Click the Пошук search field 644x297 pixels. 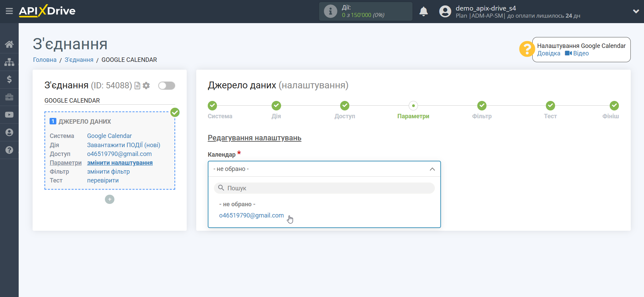click(324, 188)
